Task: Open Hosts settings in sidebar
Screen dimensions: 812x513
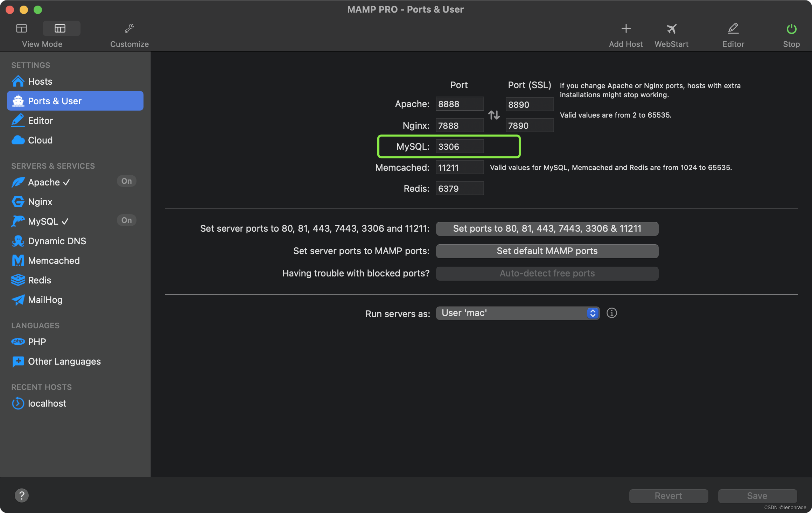Action: 75,81
